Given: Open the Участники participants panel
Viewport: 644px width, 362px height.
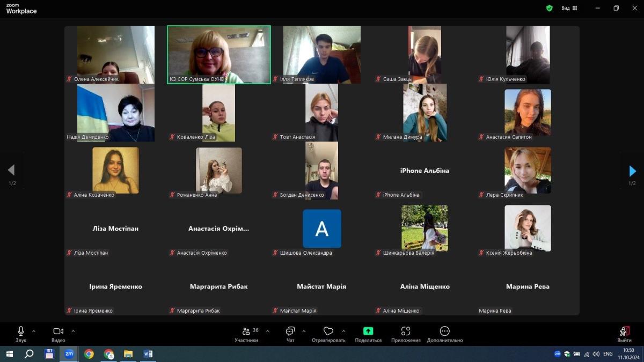Looking at the screenshot, I should pos(246,331).
